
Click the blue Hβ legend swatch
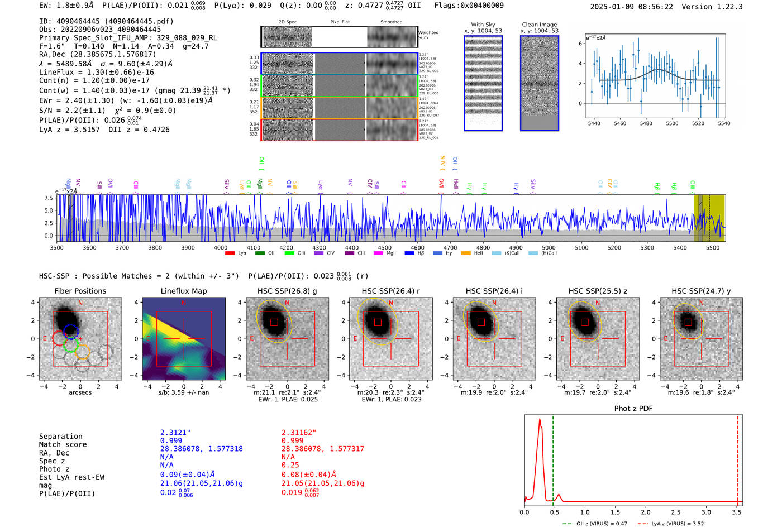coord(409,253)
